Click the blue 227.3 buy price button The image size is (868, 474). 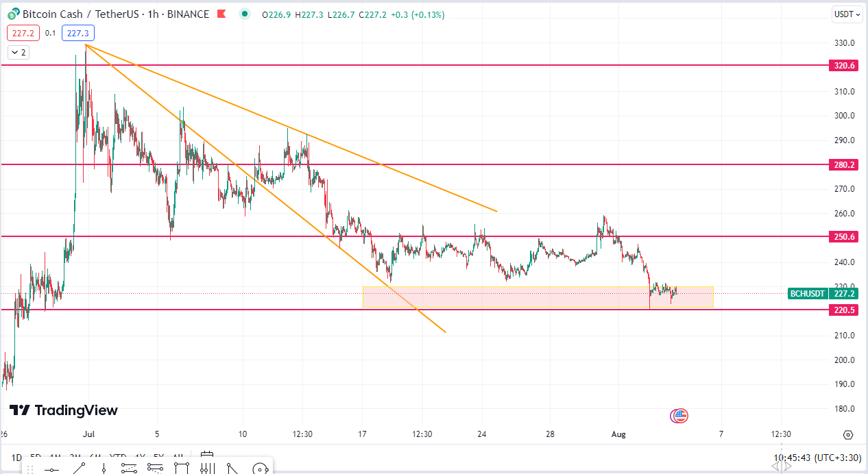pos(77,33)
